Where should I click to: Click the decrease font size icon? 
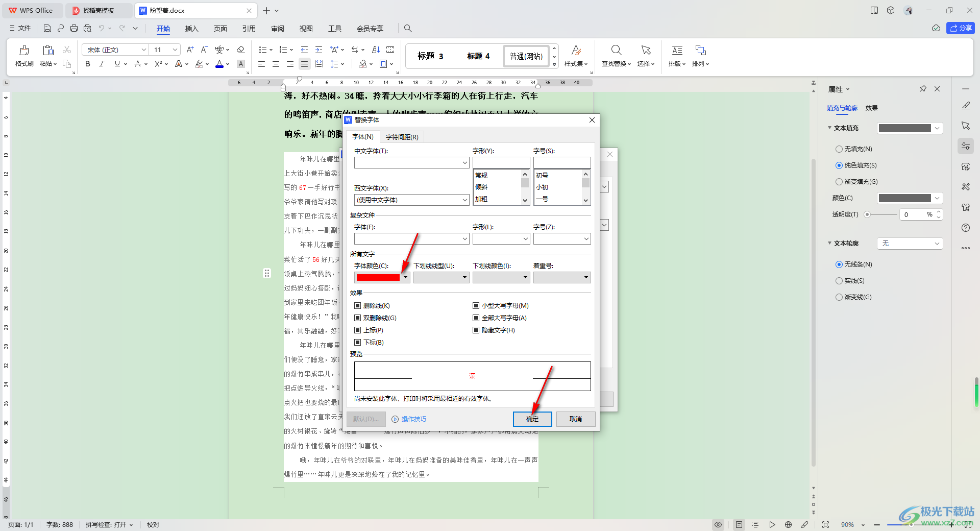[x=204, y=50]
